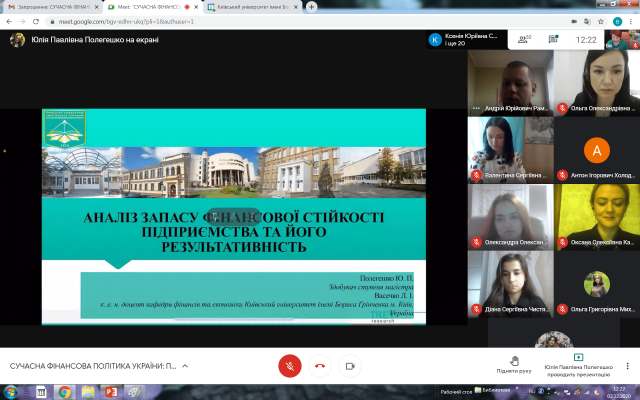This screenshot has width=640, height=400.
Task: Open PowerPoint from the Windows taskbar
Action: [111, 392]
